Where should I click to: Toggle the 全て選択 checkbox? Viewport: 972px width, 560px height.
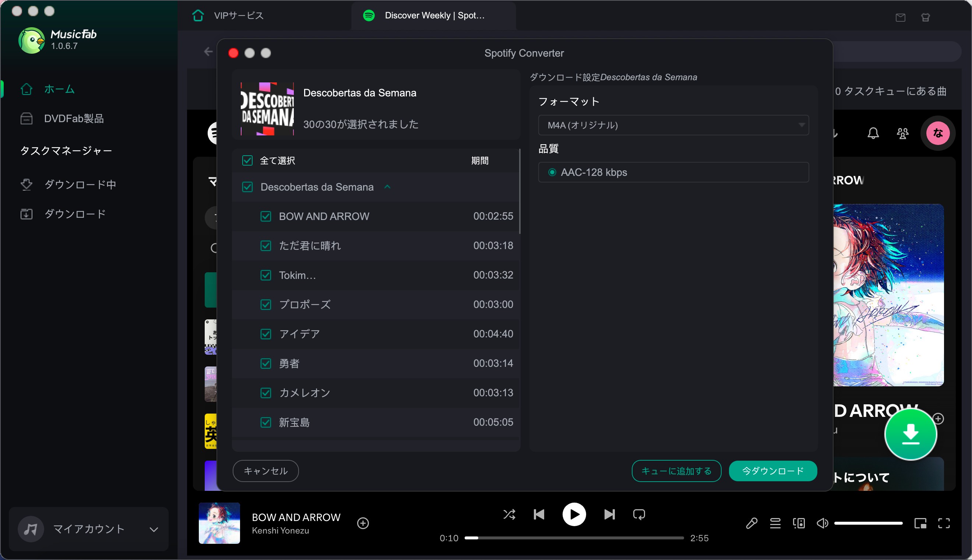(x=247, y=160)
